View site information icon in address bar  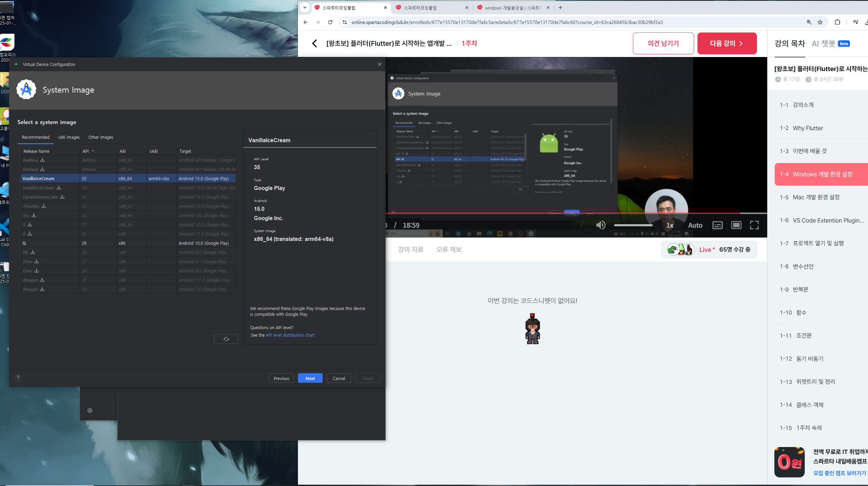pos(345,22)
